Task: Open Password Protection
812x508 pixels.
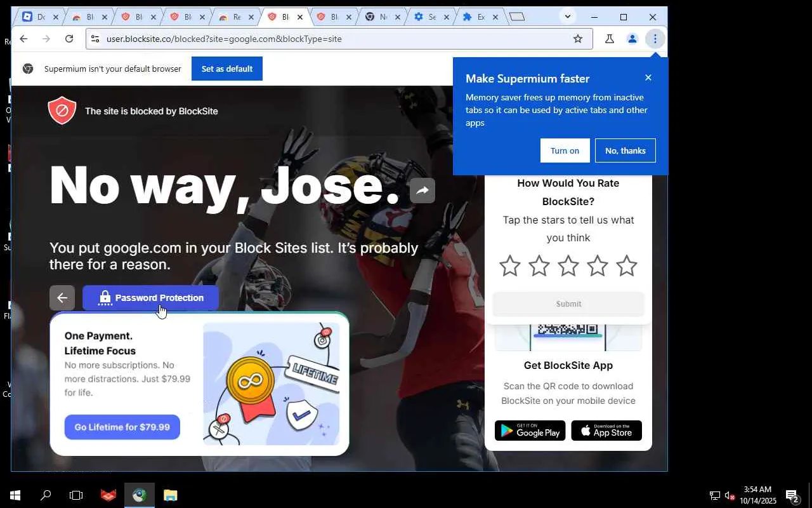Action: pyautogui.click(x=150, y=298)
